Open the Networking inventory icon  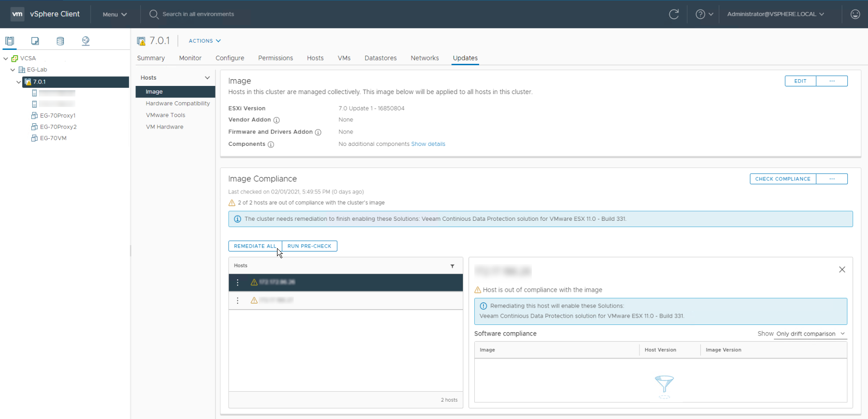point(85,41)
